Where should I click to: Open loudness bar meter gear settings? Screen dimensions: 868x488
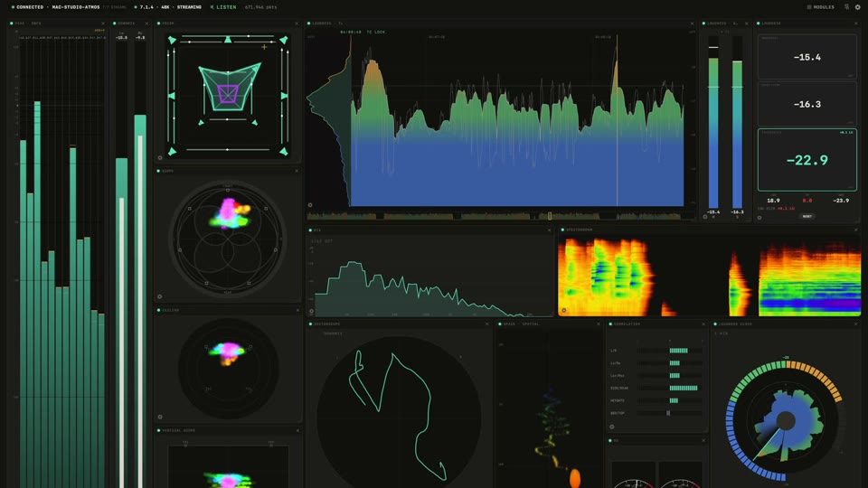(705, 217)
